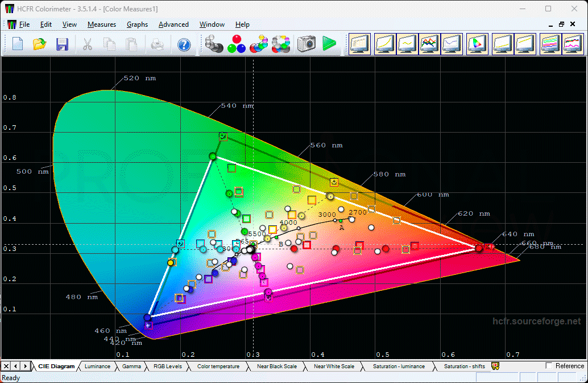
Task: Open measures data view monitor icon
Action: pyautogui.click(x=359, y=44)
